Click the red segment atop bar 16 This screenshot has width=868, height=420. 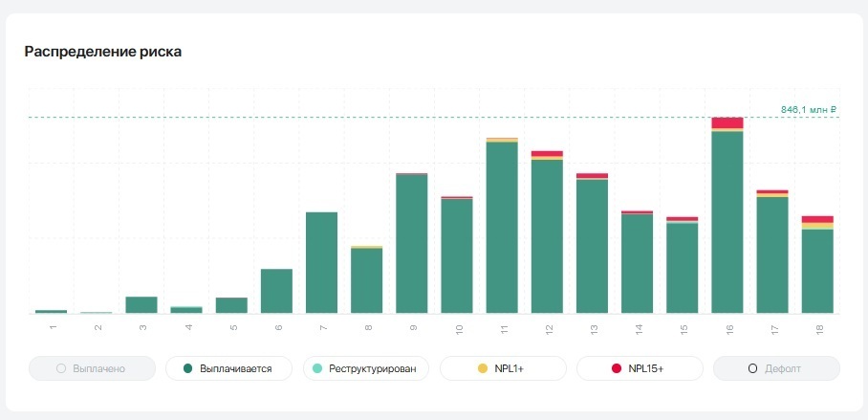click(x=727, y=122)
